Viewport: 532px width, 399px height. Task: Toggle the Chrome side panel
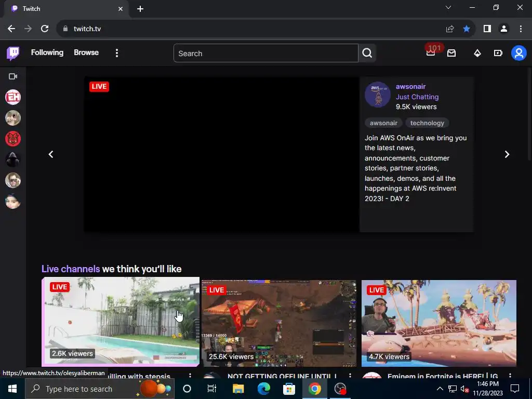click(487, 29)
